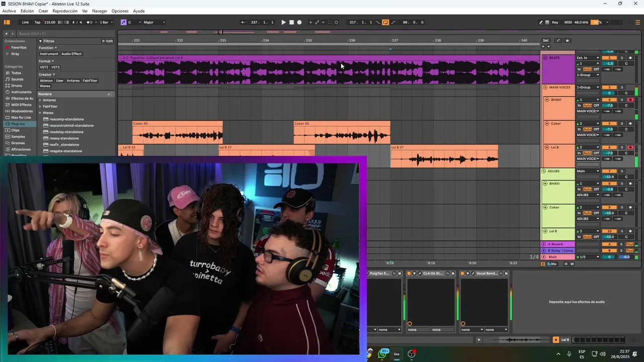Arm the Arrangement Record button

[299, 22]
